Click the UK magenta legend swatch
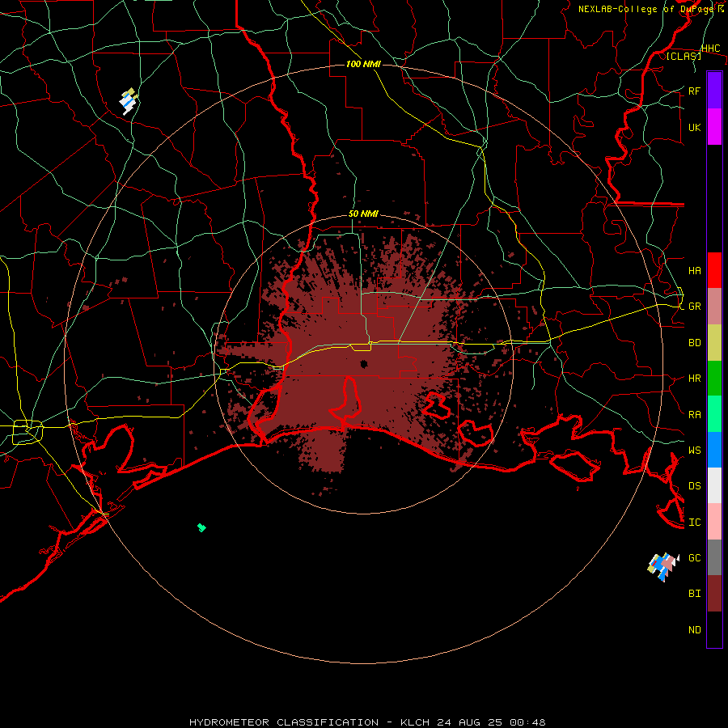The width and height of the screenshot is (728, 728). pyautogui.click(x=714, y=127)
